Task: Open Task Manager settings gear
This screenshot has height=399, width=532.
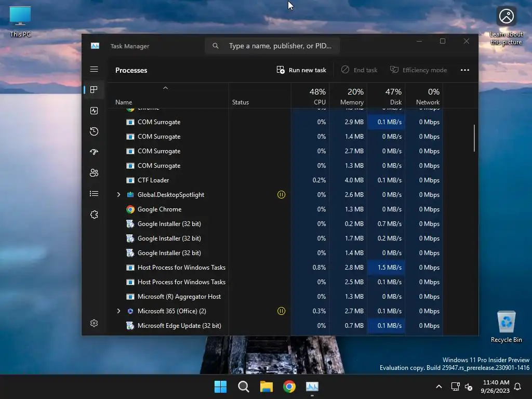Action: [x=94, y=323]
